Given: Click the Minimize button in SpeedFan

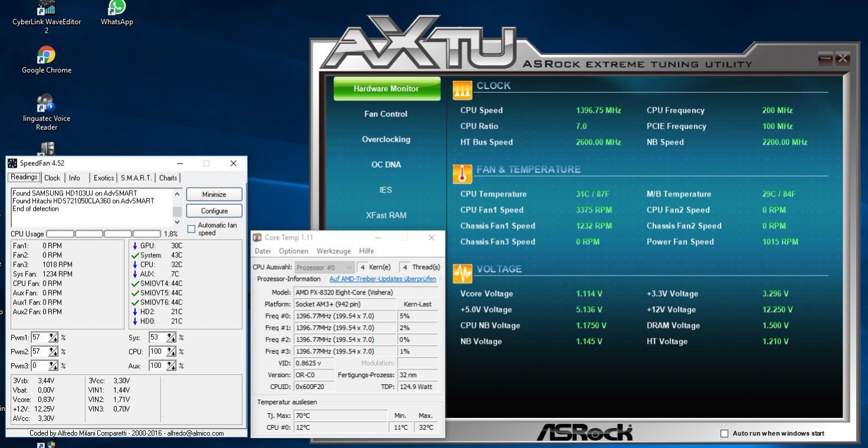Looking at the screenshot, I should click(214, 194).
